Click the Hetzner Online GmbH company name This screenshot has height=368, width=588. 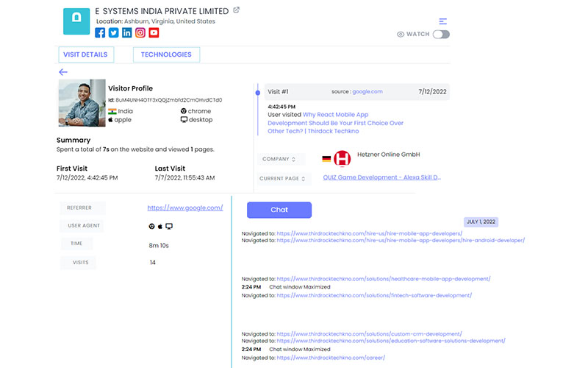click(389, 155)
